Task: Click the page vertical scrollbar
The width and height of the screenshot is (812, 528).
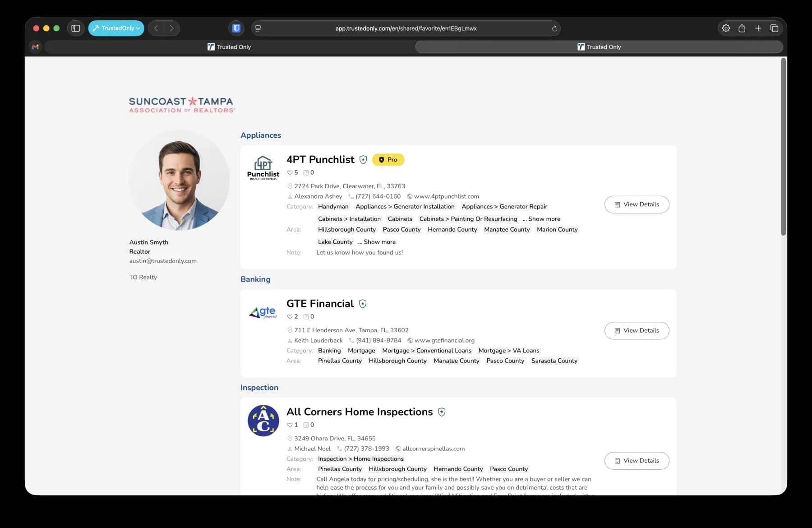Action: [784, 147]
